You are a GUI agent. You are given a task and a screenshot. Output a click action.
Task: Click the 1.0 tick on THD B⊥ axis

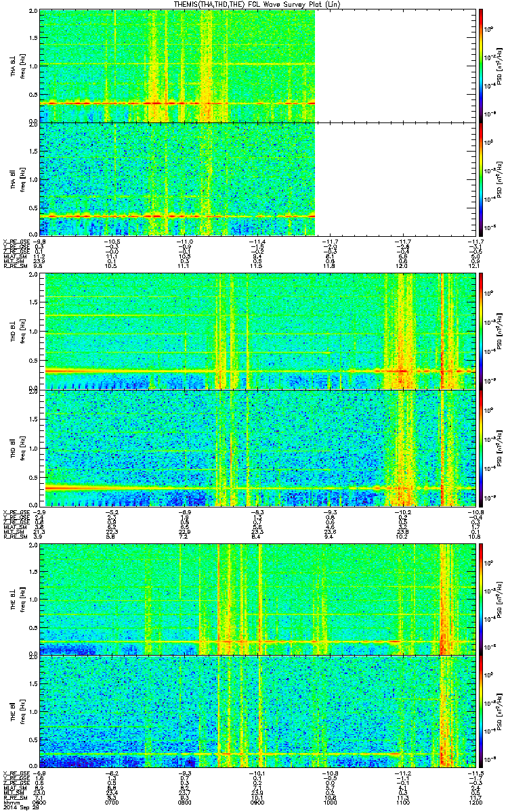pyautogui.click(x=33, y=331)
